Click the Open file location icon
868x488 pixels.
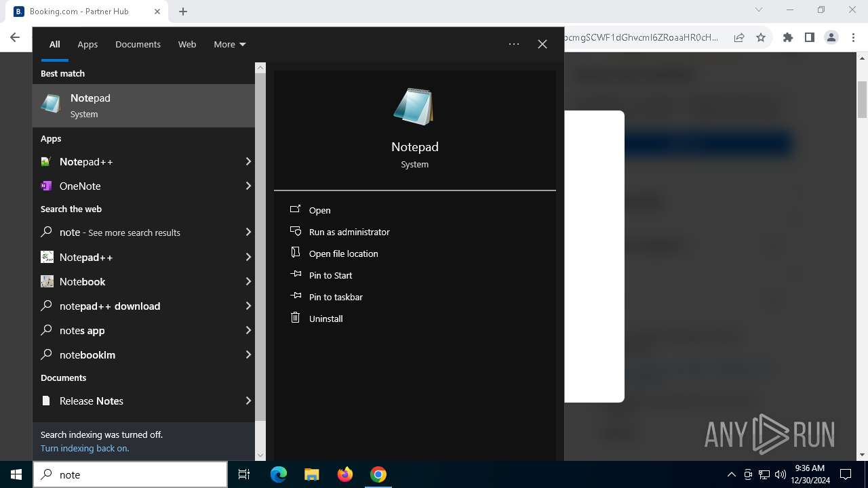(x=295, y=253)
